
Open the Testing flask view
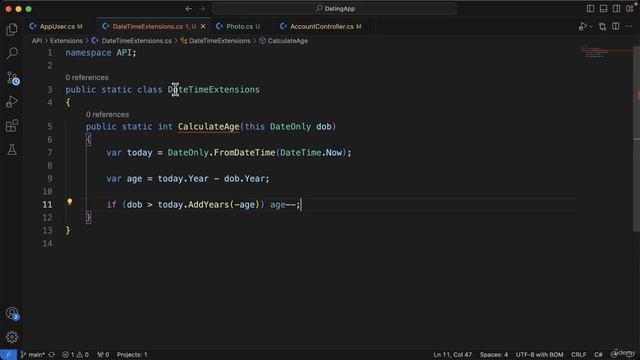pos(12,149)
